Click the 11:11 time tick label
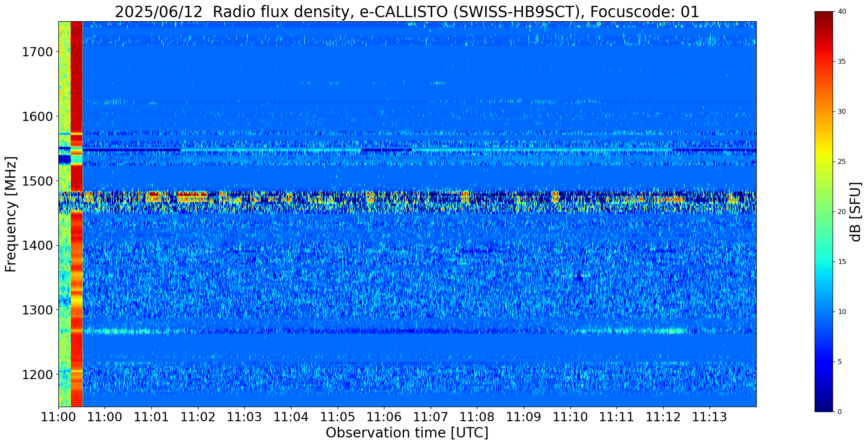The image size is (868, 445). click(x=617, y=417)
